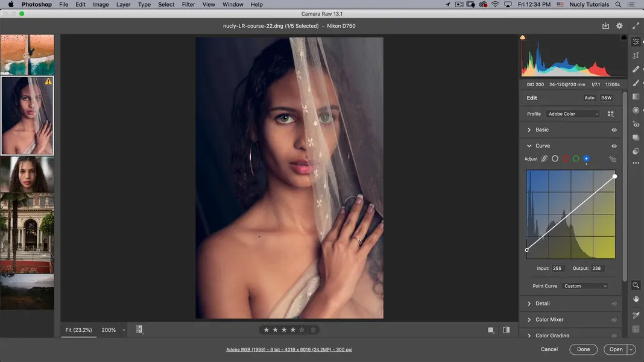The width and height of the screenshot is (644, 362).
Task: Activate the curve targeted adjustment tool
Action: click(x=613, y=159)
